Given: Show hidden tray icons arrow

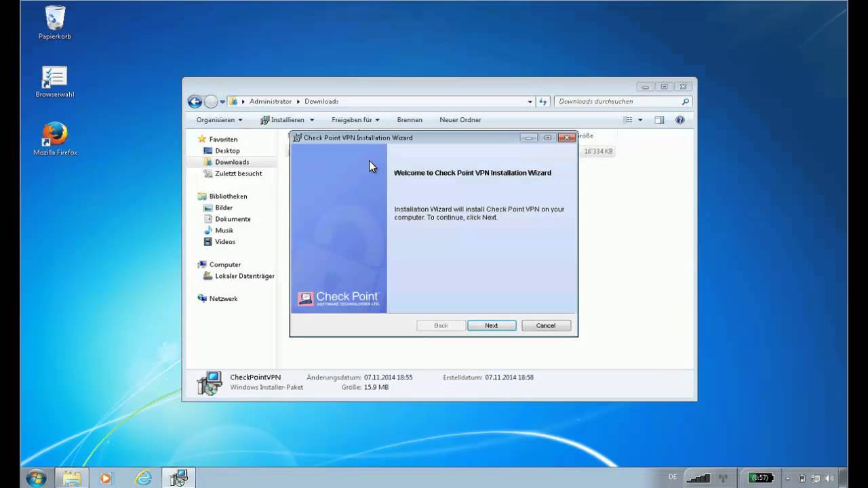Looking at the screenshot, I should click(x=787, y=478).
